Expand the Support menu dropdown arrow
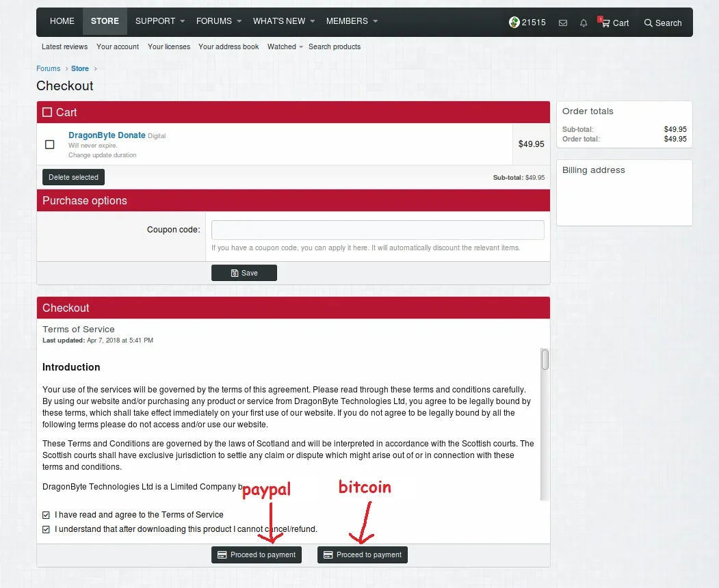The width and height of the screenshot is (719, 588). 183,21
